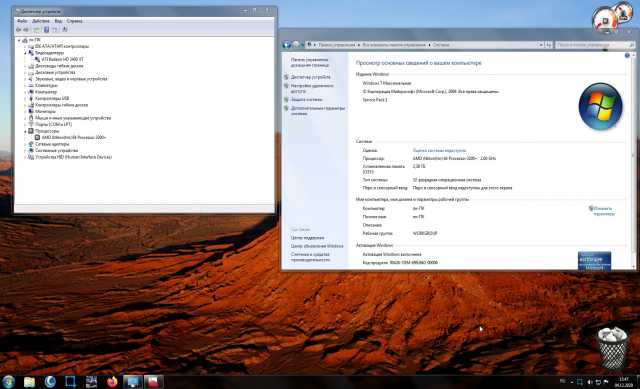Open the Recycle Bin on the desktop
640x389 pixels.
point(612,348)
